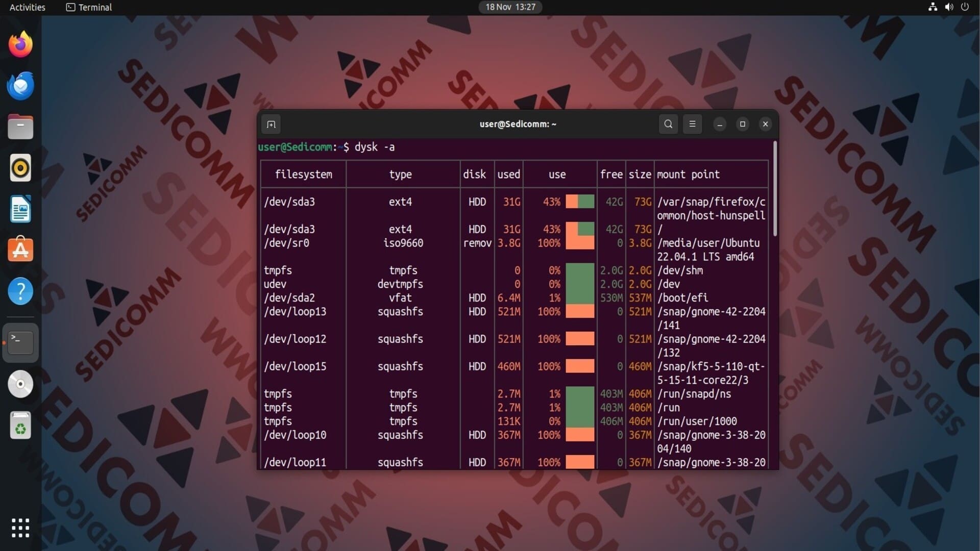Open terminal search
Viewport: 980px width, 551px height.
point(668,124)
